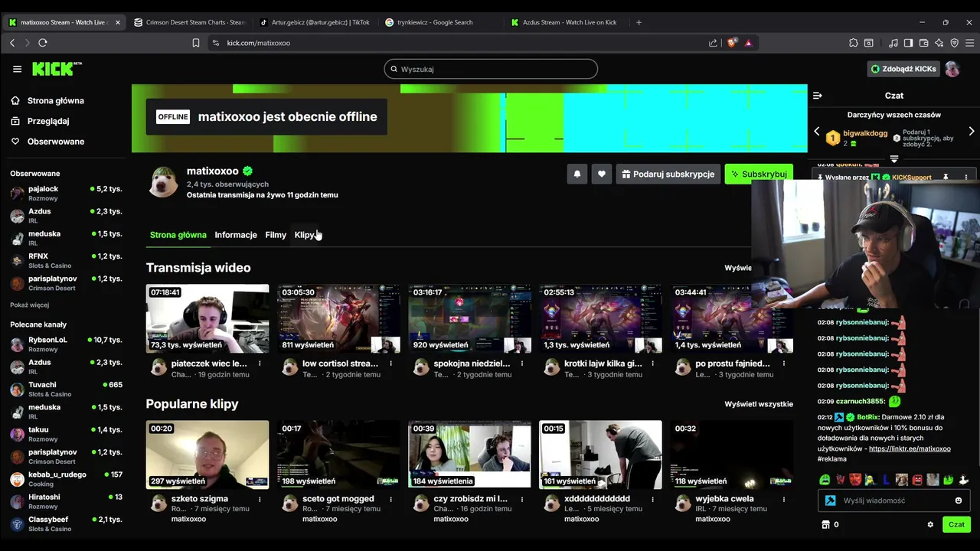The height and width of the screenshot is (551, 980).
Task: Open Brave VPN shield icon
Action: point(954,43)
